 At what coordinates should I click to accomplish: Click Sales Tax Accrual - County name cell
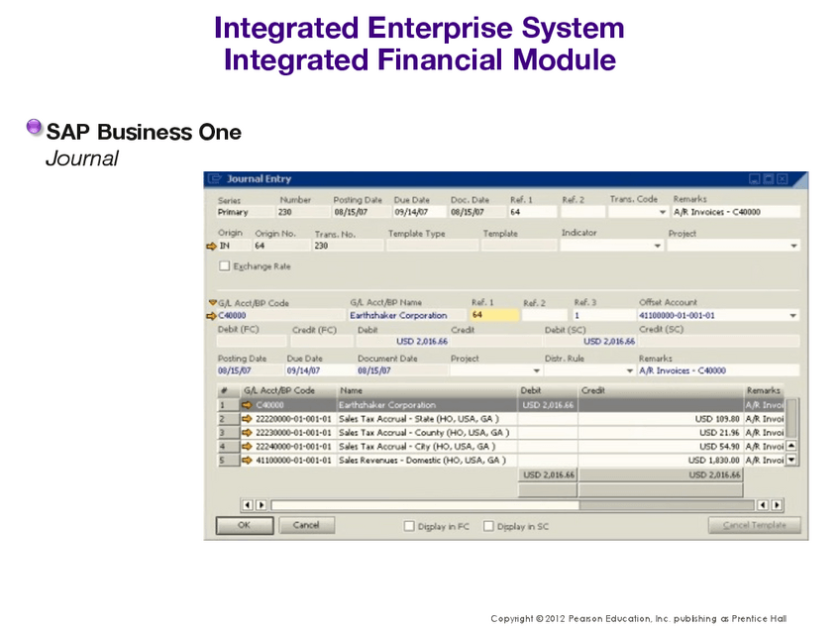tap(427, 432)
